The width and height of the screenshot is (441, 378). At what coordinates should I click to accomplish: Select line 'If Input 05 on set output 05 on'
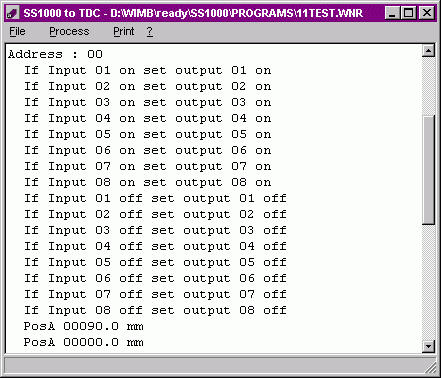point(147,134)
